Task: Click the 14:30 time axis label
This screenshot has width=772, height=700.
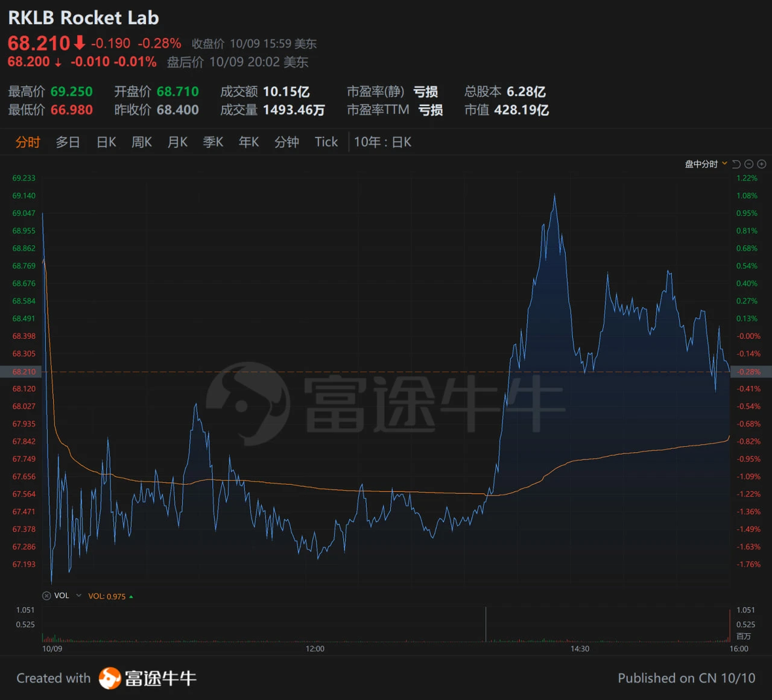Action: click(580, 649)
